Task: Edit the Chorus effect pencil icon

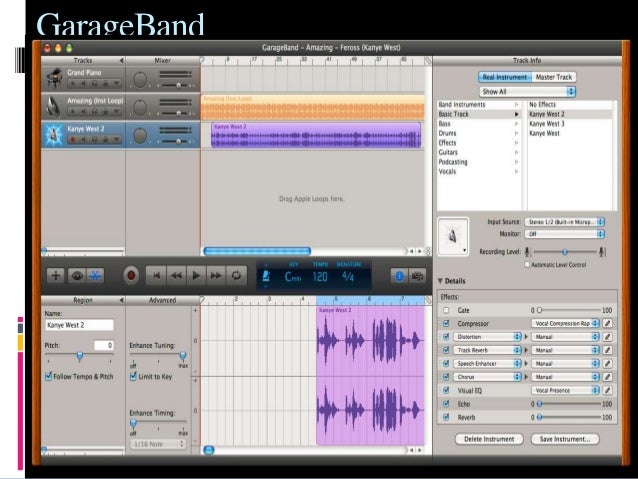Action: coord(607,377)
